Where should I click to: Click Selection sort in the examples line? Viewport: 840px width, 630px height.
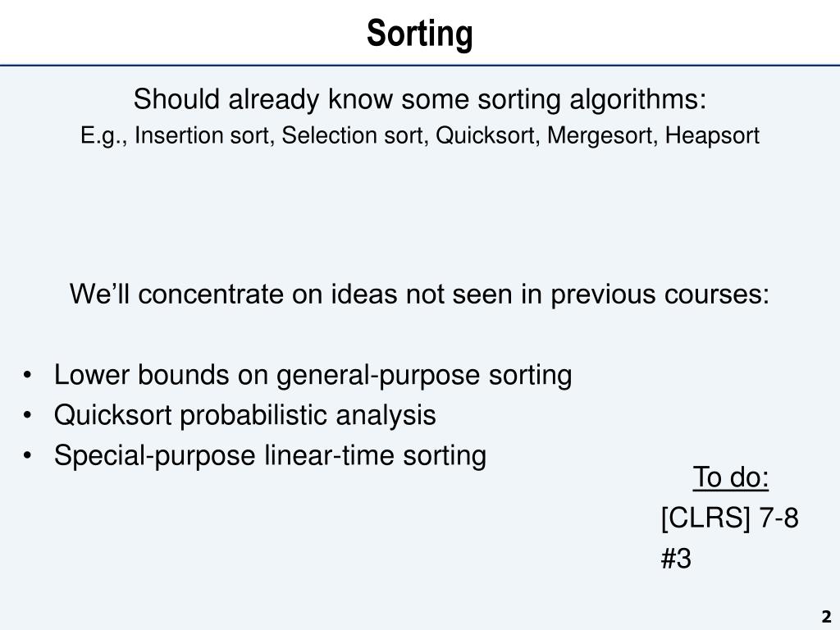(x=354, y=135)
